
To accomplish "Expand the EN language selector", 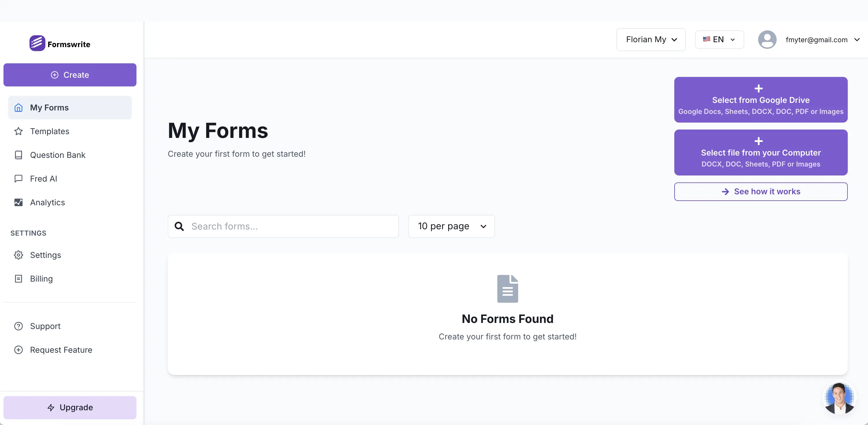I will pyautogui.click(x=719, y=39).
